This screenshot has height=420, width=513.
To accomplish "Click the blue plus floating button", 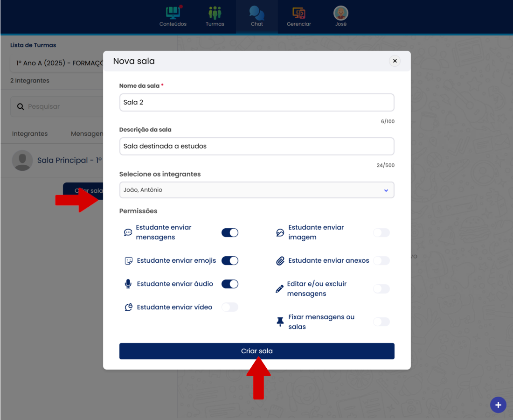I will tap(498, 405).
